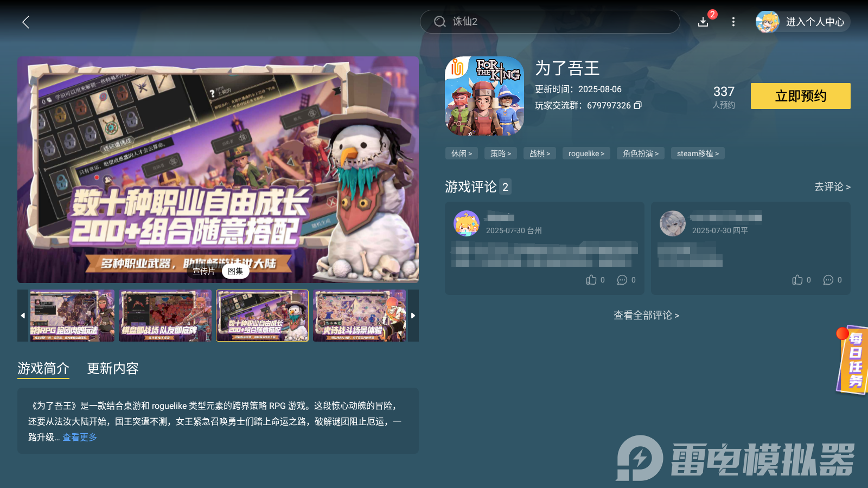Viewport: 868px width, 488px height.
Task: Show next screenshot thumbnails
Action: (413, 316)
